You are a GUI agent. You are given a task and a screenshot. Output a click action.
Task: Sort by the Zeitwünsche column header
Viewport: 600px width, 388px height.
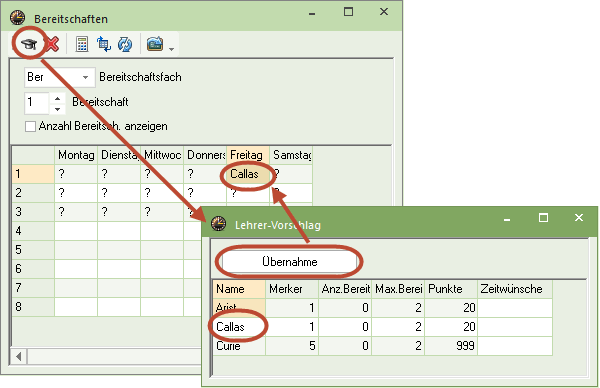point(515,289)
